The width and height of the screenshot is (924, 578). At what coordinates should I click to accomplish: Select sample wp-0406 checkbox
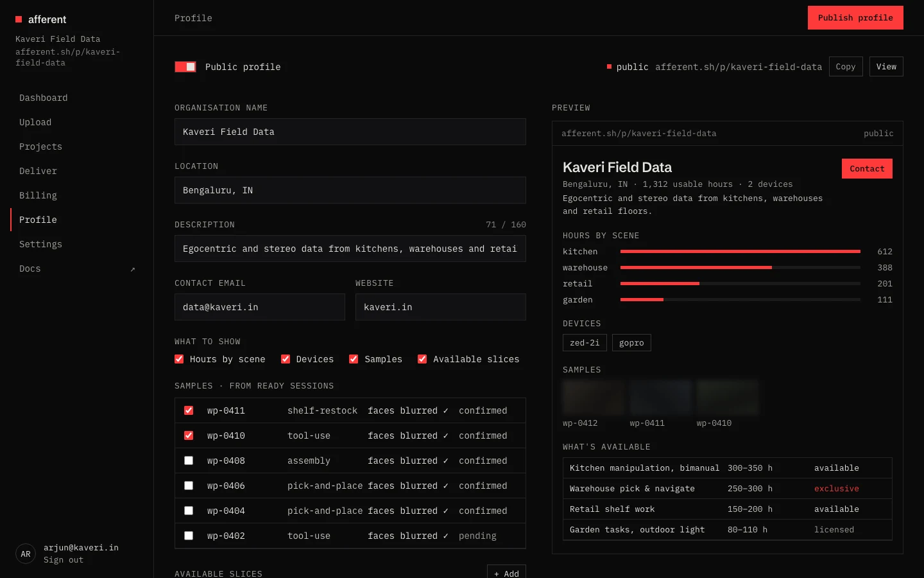(189, 486)
